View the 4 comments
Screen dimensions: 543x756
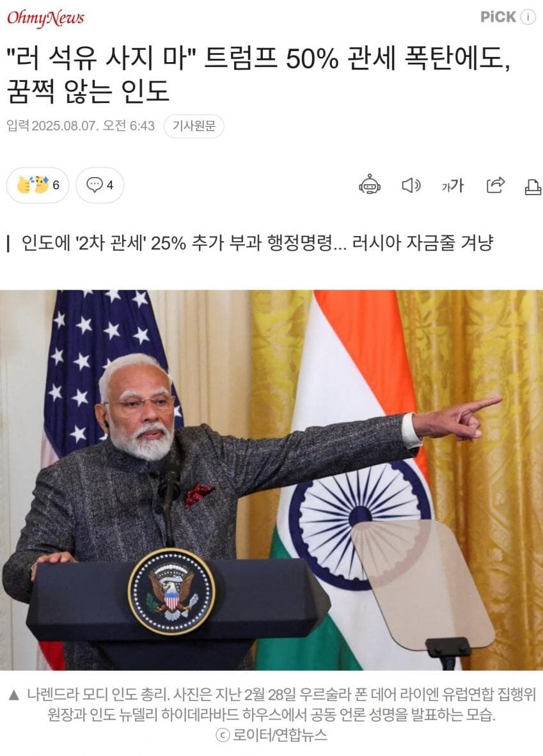(x=100, y=185)
